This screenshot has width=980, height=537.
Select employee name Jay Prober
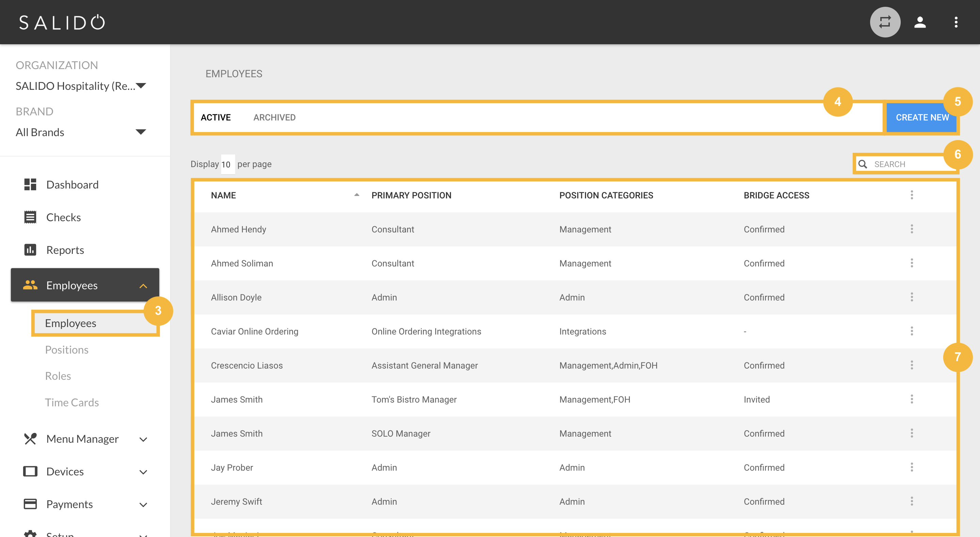point(232,467)
